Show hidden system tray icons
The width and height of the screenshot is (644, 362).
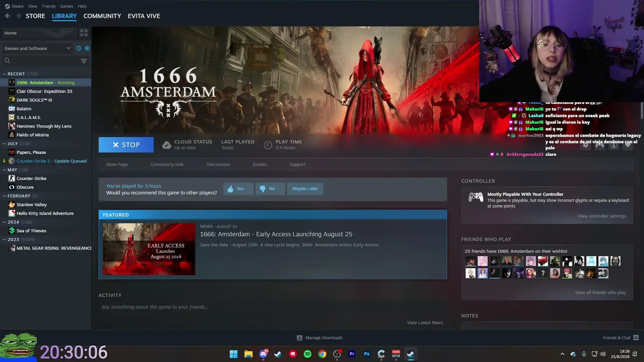click(562, 354)
